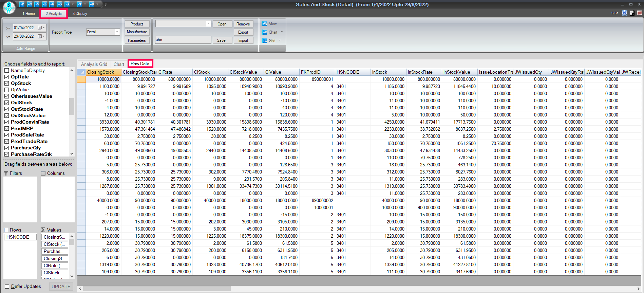Expand dropdown arrow next to T icon
The height and width of the screenshot is (293, 644).
[85, 4]
